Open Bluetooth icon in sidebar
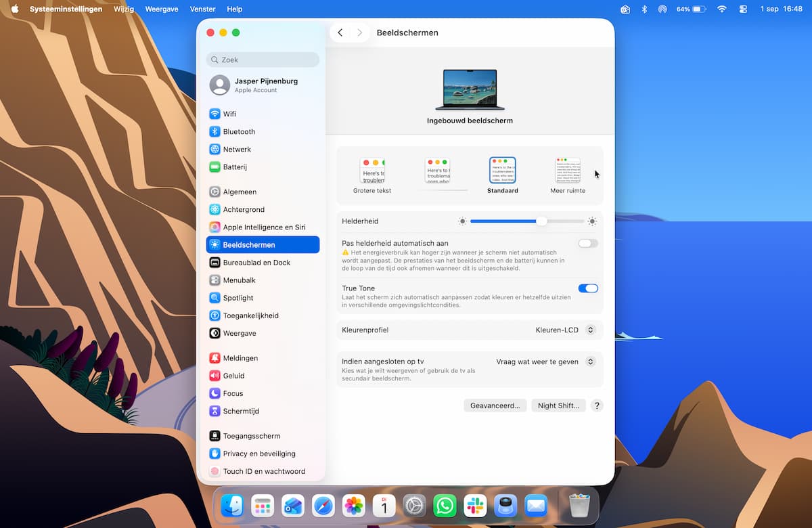This screenshot has width=812, height=528. 215,131
